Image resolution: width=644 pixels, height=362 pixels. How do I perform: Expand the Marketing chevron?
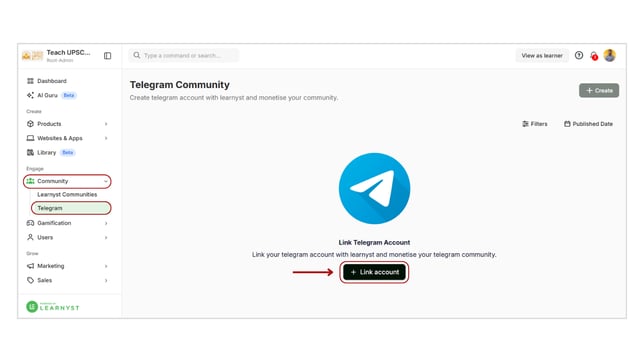(106, 266)
